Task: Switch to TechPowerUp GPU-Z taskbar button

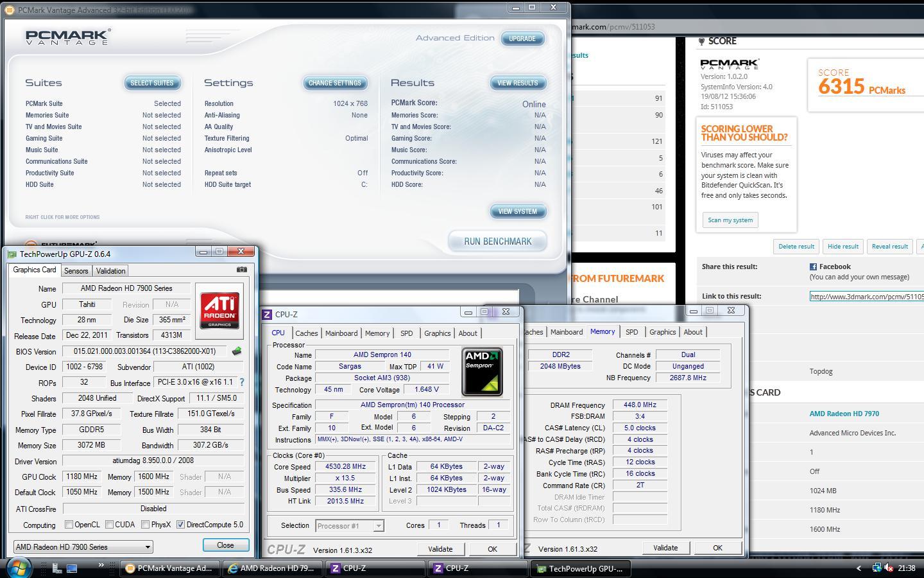Action: click(581, 568)
